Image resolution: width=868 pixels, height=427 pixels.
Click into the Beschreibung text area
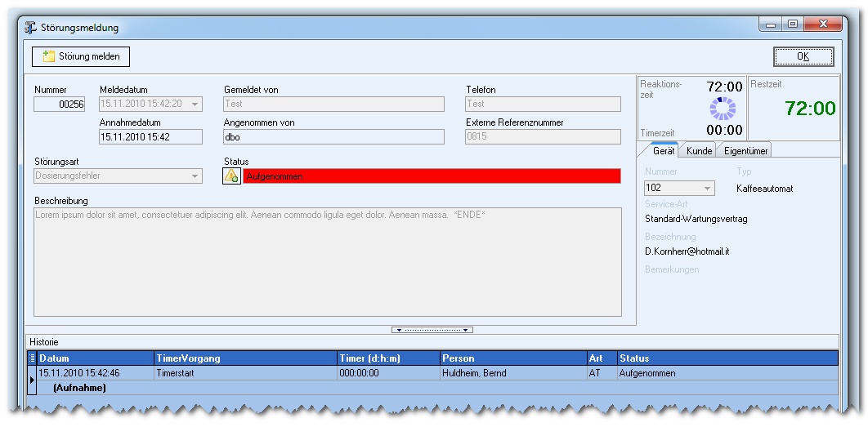click(328, 262)
